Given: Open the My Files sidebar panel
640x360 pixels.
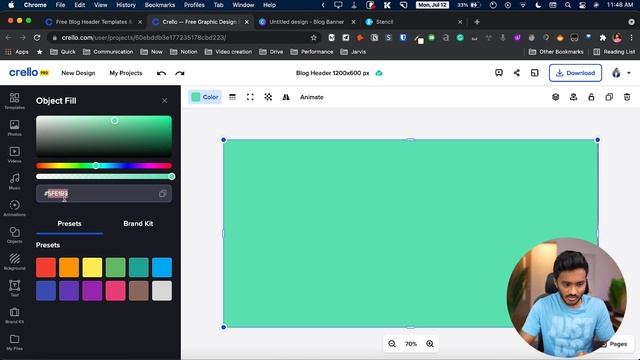Looking at the screenshot, I should (x=14, y=342).
